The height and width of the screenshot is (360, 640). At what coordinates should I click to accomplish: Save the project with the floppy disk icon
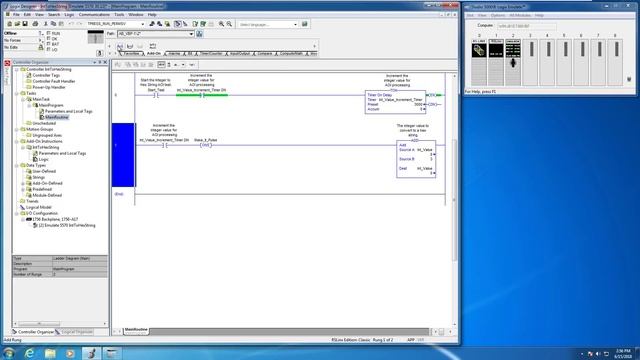[25, 24]
